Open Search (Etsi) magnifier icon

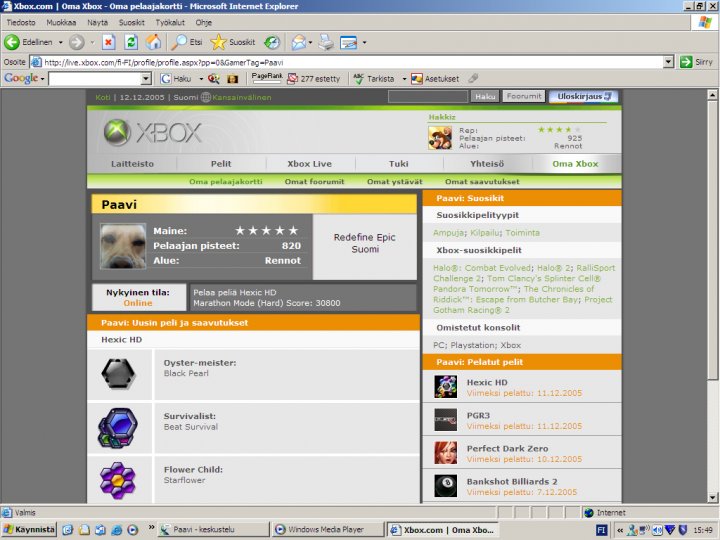point(179,42)
